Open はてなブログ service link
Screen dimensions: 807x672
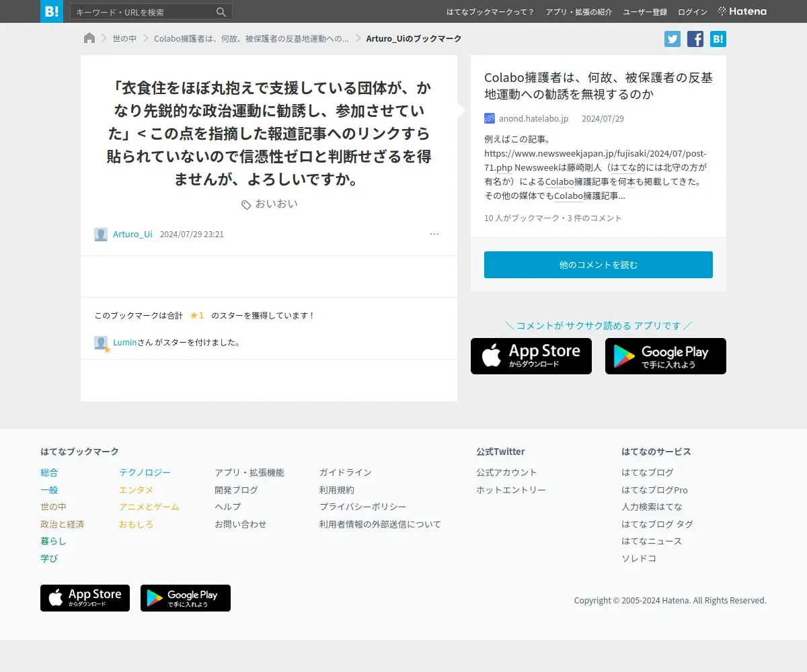point(648,472)
